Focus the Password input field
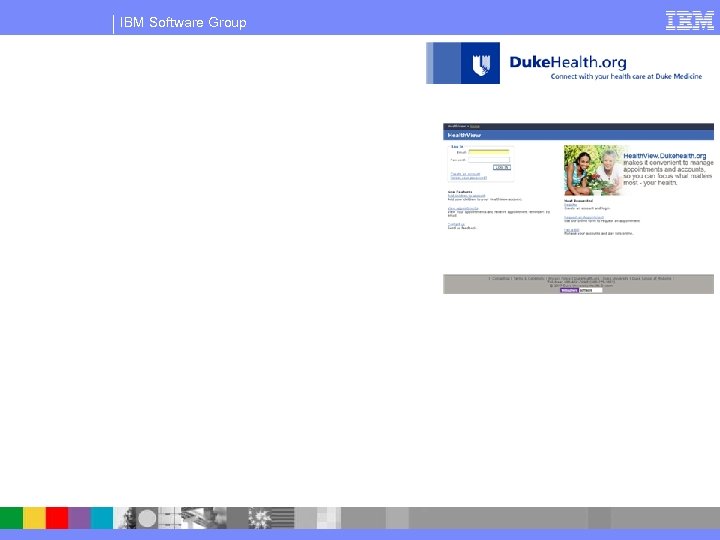Viewport: 720px width, 540px height. (489, 160)
